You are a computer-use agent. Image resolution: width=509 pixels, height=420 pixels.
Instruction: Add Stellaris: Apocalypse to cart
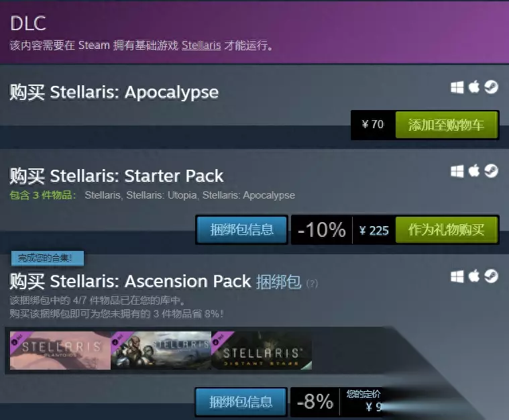[x=447, y=125]
